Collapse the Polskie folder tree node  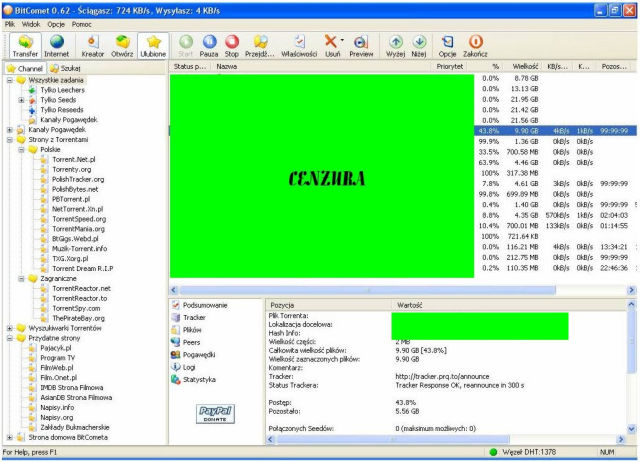(21, 149)
